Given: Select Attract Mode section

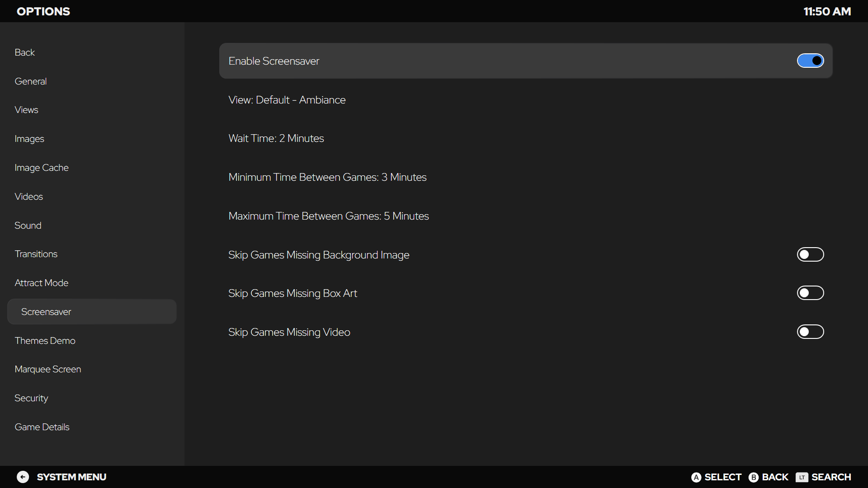Looking at the screenshot, I should [x=92, y=283].
